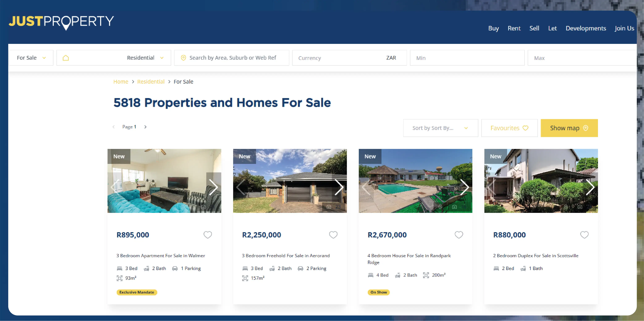Open the Rent menu item
644x321 pixels.
pos(514,28)
